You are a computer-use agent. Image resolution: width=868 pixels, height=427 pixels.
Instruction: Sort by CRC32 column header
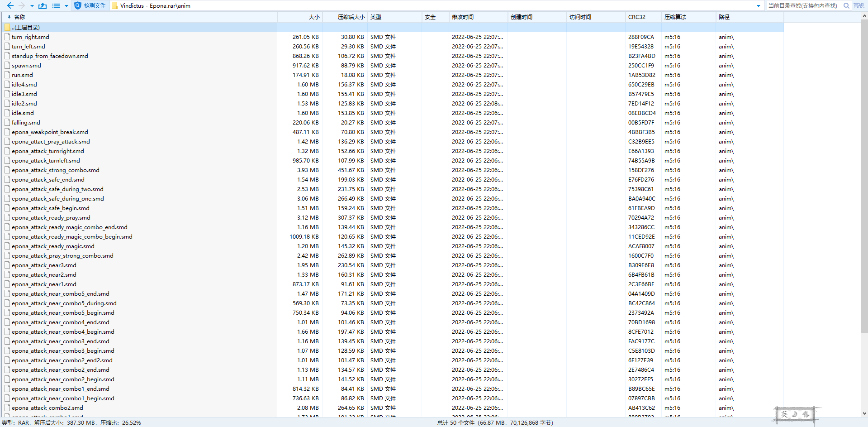click(636, 17)
